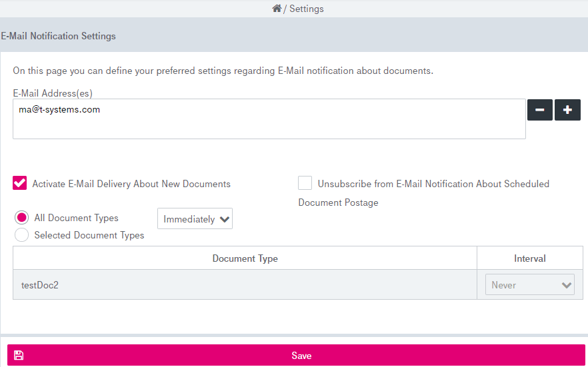Save the notification settings
This screenshot has height=367, width=588.
296,355
